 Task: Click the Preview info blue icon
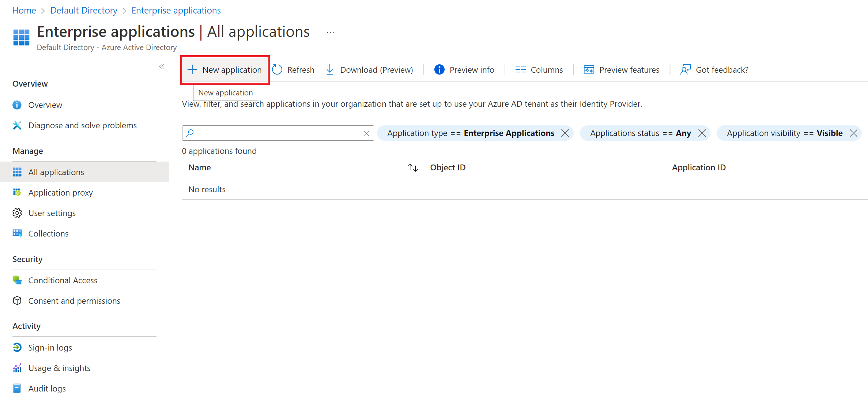point(439,69)
